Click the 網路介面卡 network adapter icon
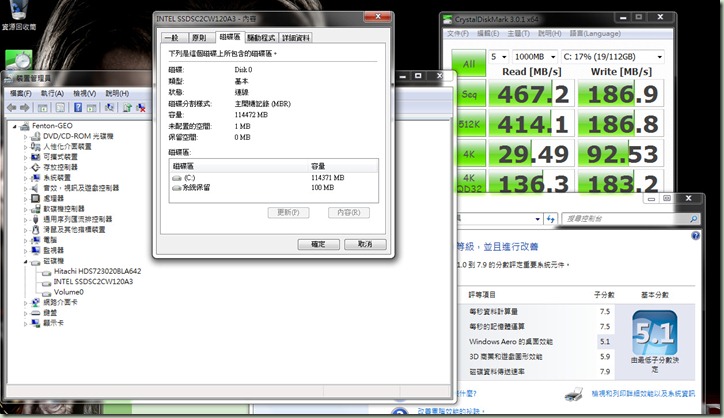This screenshot has width=724, height=418. tap(36, 302)
